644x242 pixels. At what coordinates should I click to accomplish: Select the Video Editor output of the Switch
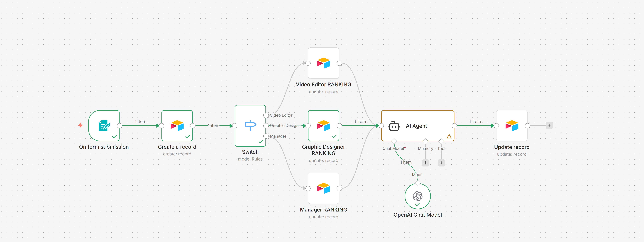pyautogui.click(x=266, y=115)
